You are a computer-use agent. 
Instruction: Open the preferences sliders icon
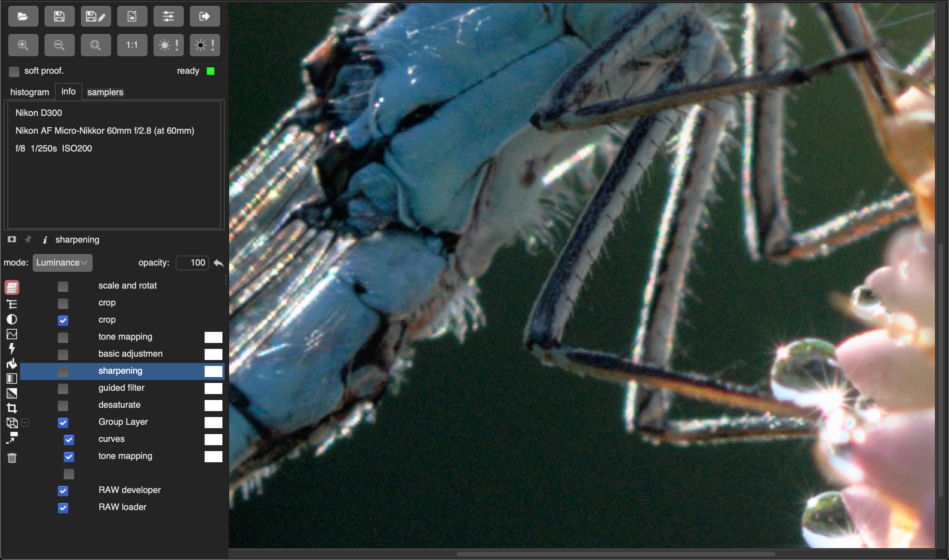168,16
